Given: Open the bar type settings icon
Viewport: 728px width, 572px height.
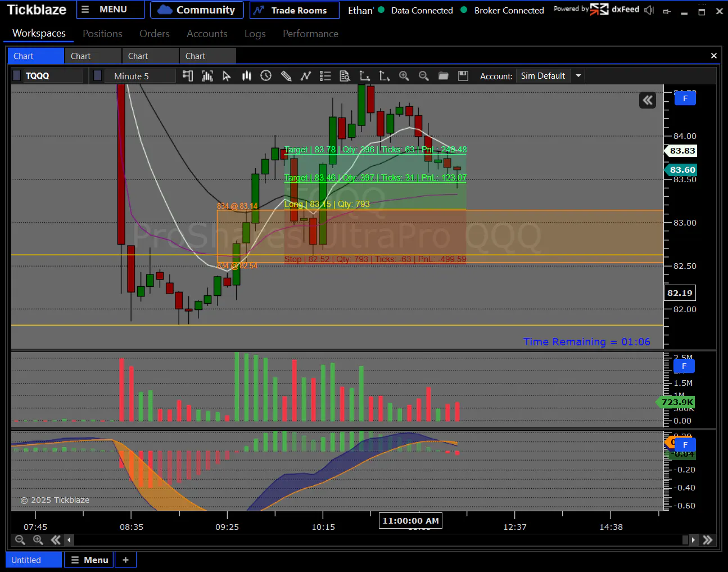Looking at the screenshot, I should (x=207, y=76).
